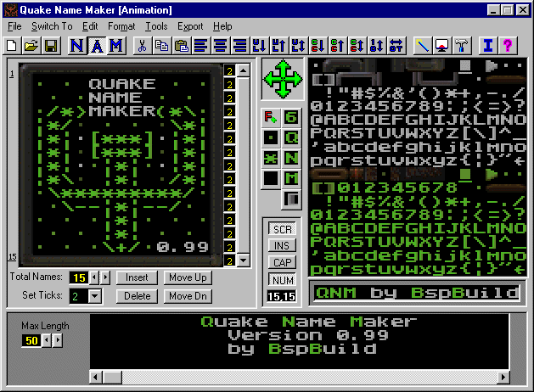Viewport: 534px width, 392px height.
Task: Open the Set Ticks dropdown
Action: 95,296
